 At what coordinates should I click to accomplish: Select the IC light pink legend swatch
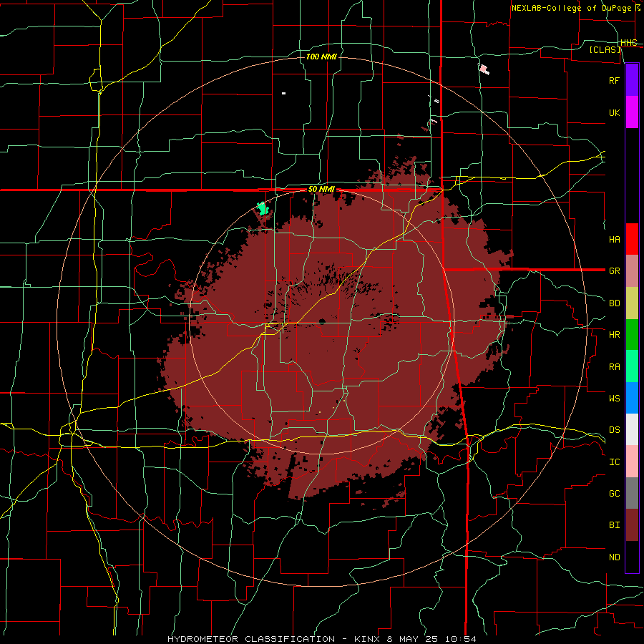(632, 462)
